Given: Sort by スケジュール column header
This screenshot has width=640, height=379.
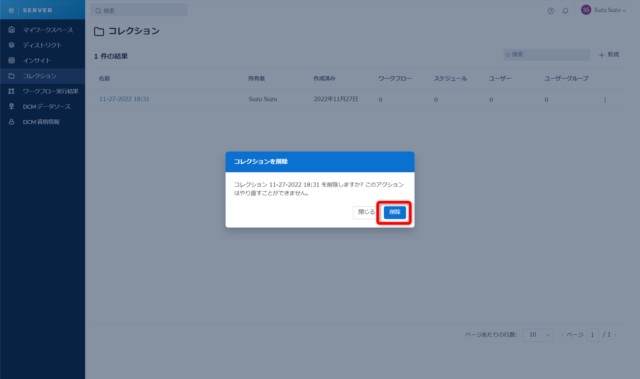Looking at the screenshot, I should pos(450,78).
